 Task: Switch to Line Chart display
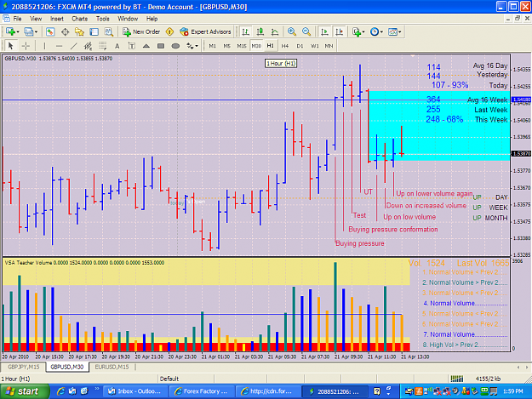pos(275,31)
